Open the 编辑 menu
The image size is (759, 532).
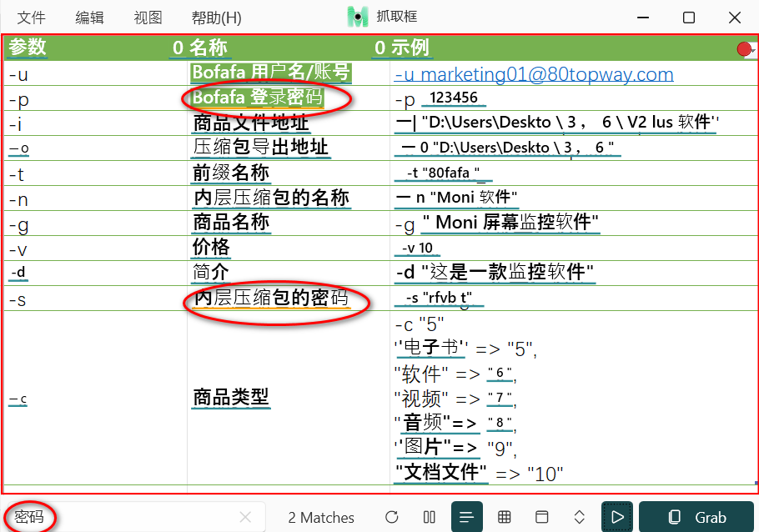pyautogui.click(x=90, y=18)
